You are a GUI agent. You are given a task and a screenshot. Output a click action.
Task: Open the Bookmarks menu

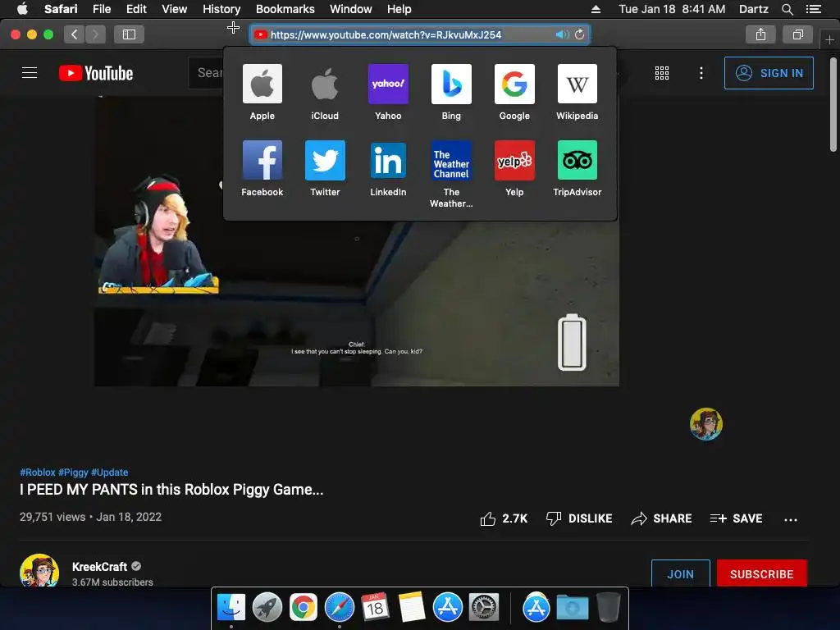click(x=285, y=9)
